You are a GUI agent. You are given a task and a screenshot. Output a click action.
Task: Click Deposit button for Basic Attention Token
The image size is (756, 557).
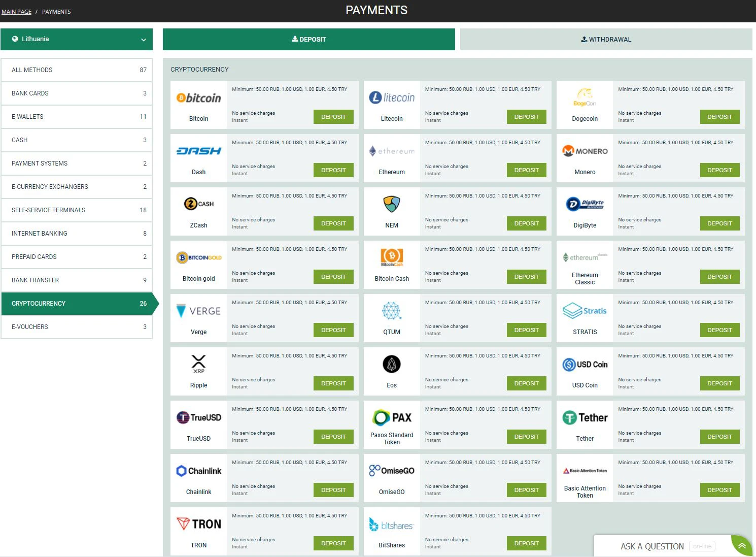pyautogui.click(x=719, y=490)
